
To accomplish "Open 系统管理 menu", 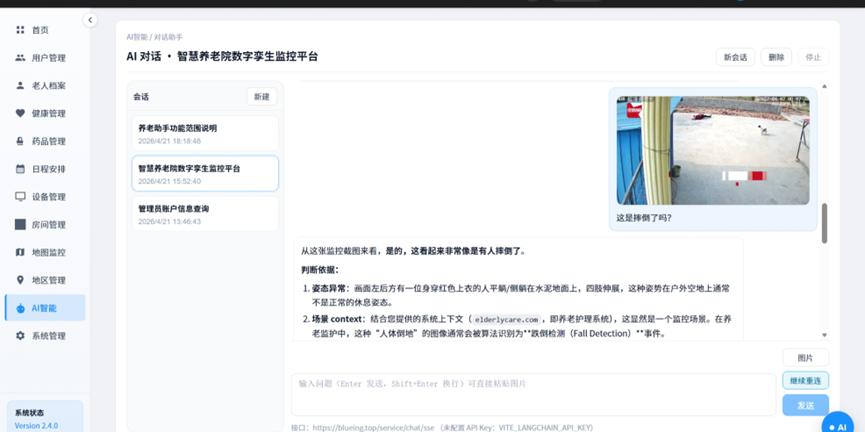I will [x=45, y=335].
